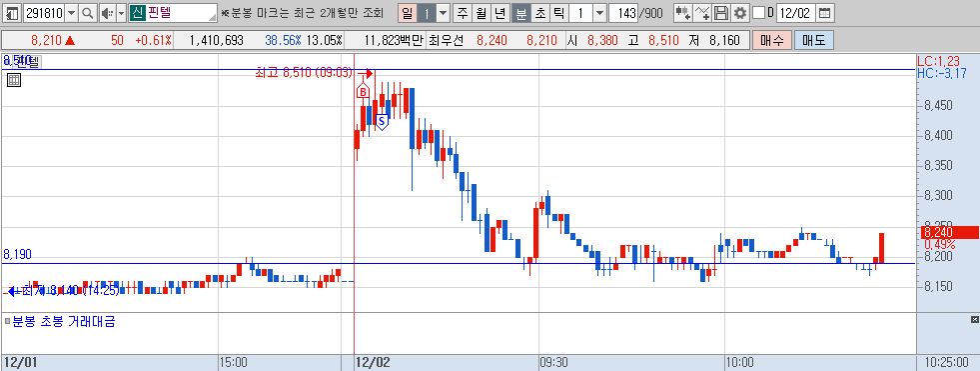Switch to the 주 (weekly) period tab
Screen dimensions: 980x371
pyautogui.click(x=462, y=13)
